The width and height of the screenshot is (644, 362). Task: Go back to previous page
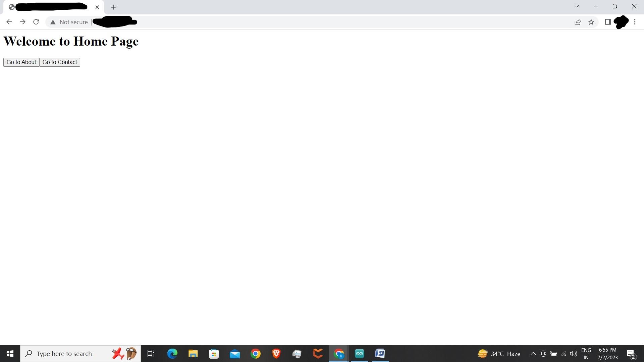tap(9, 22)
